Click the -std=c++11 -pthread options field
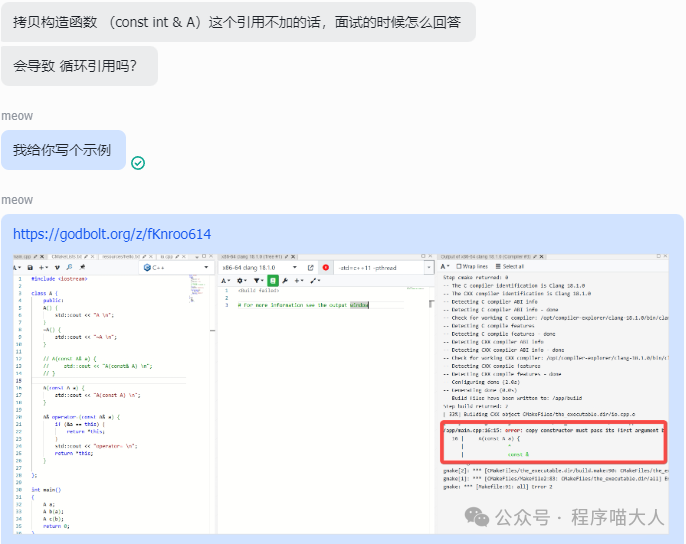Image resolution: width=686 pixels, height=544 pixels. tap(380, 267)
